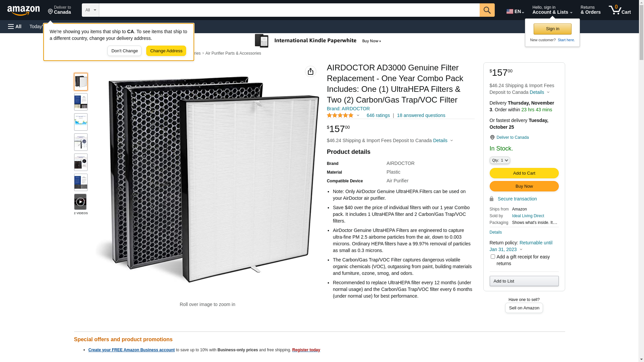
Task: Play the product videos thumbnail
Action: coord(80,202)
